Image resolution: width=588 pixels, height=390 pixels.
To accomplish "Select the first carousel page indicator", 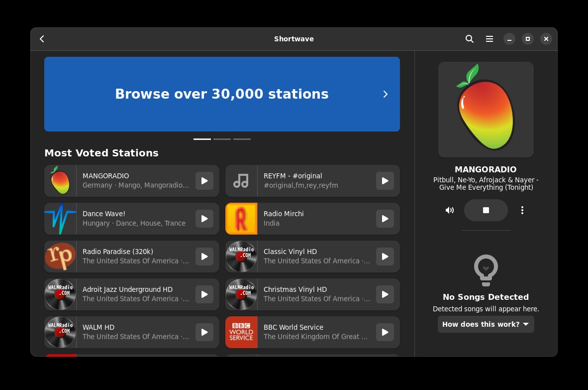I will click(202, 139).
